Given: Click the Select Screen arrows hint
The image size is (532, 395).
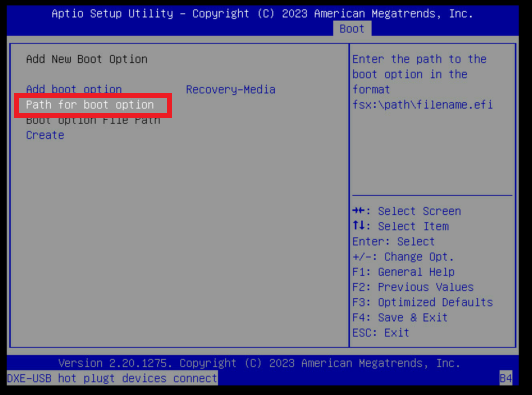Looking at the screenshot, I should (407, 211).
